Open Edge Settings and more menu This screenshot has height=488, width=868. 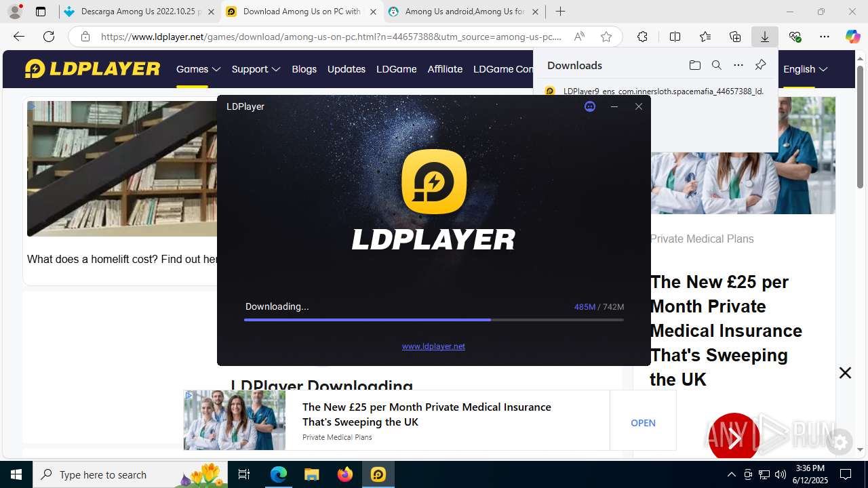point(825,37)
